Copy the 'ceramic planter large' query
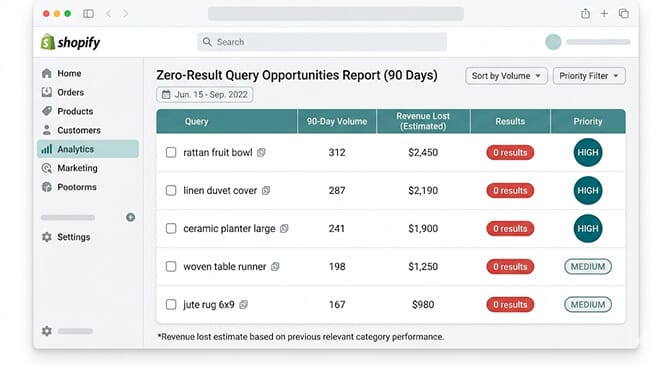This screenshot has height=367, width=672. click(284, 229)
